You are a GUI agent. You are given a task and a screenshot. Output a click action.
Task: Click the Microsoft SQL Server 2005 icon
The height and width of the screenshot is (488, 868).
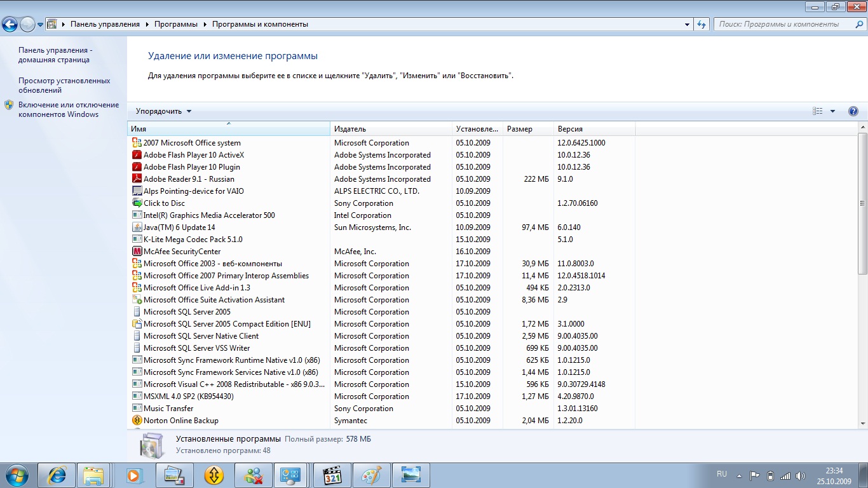(x=137, y=312)
